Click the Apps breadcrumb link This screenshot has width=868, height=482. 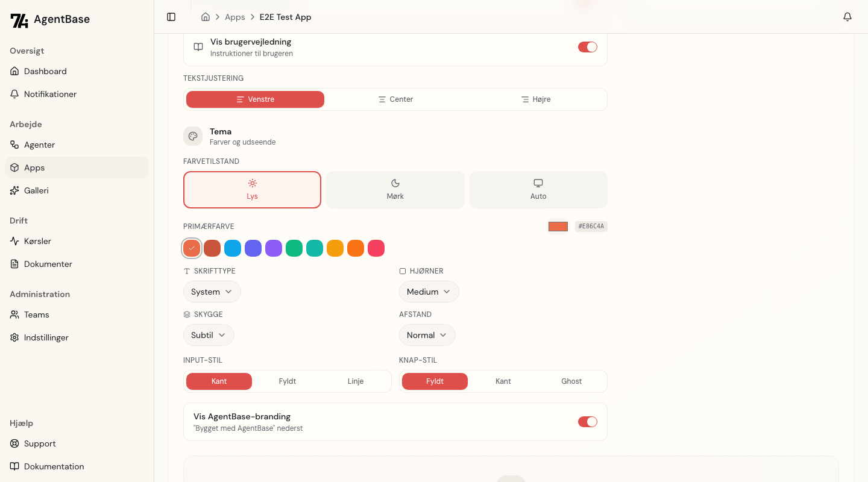234,17
